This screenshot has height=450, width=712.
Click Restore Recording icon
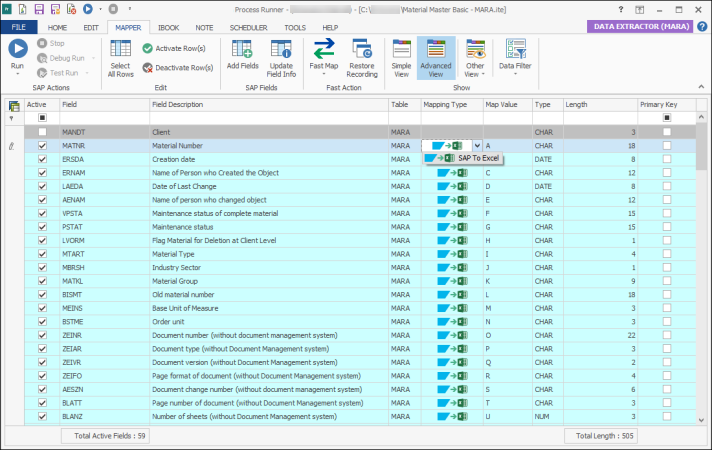[x=362, y=49]
